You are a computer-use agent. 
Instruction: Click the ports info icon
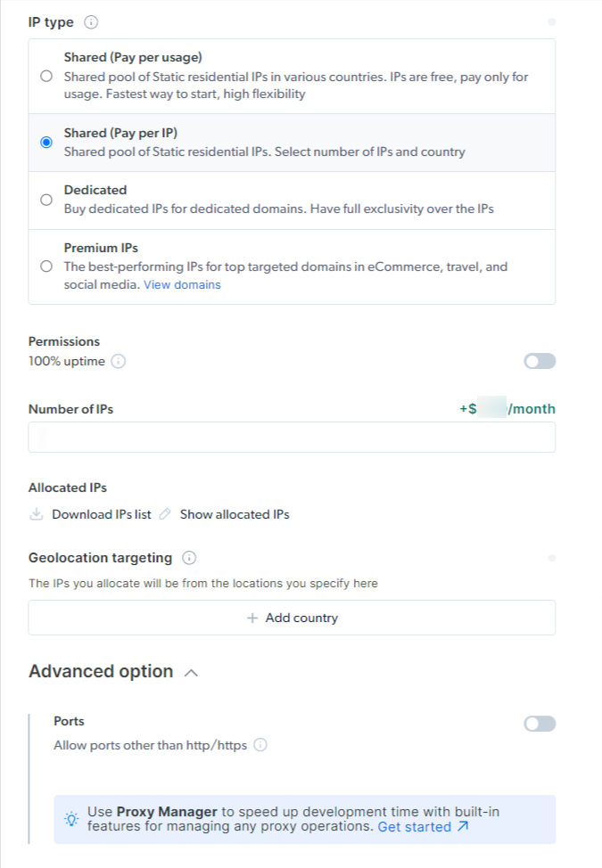[260, 745]
